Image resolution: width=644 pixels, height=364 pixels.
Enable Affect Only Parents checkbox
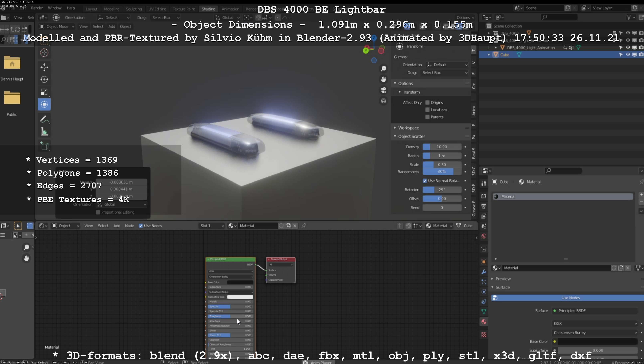427,117
